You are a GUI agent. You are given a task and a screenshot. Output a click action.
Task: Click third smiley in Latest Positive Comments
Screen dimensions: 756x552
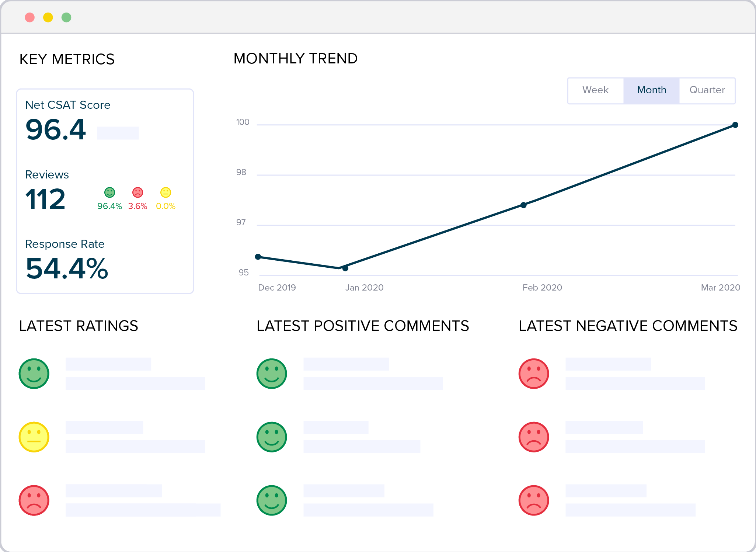coord(272,500)
